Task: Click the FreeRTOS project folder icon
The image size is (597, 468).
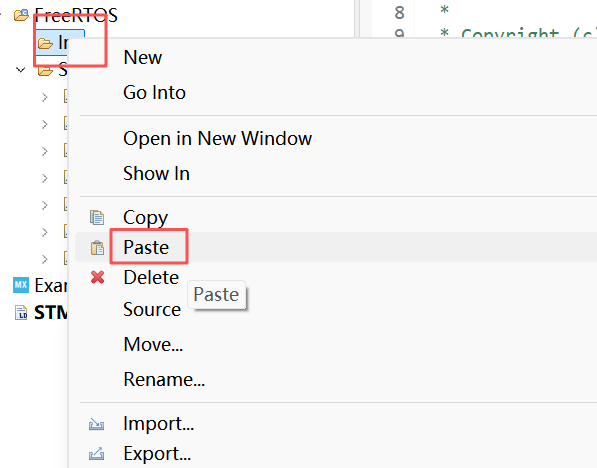Action: click(21, 15)
